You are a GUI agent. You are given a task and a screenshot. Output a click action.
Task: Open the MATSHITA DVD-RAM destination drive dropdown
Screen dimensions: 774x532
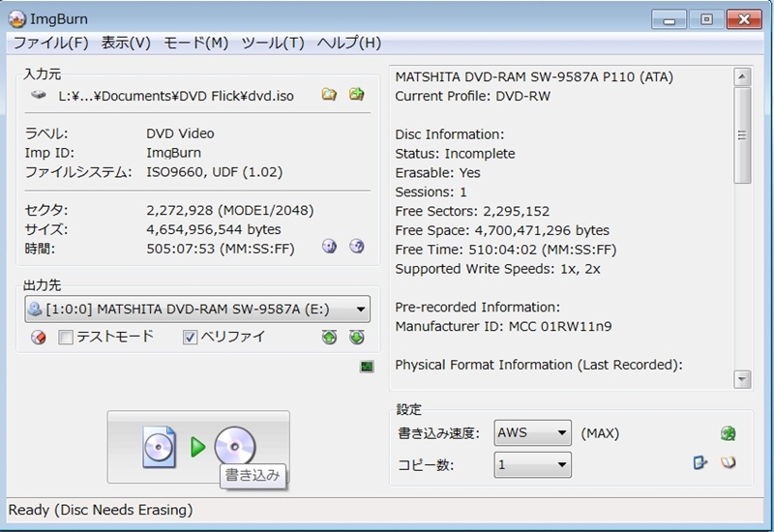pos(197,309)
